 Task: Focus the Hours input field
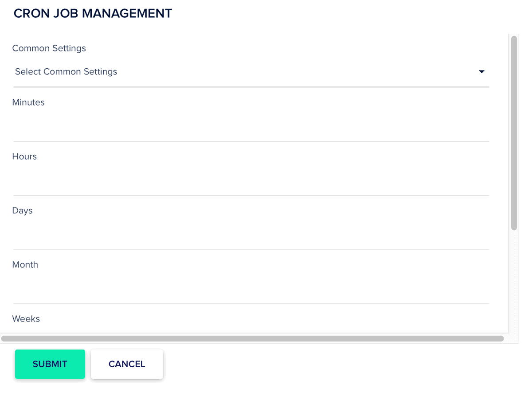click(x=251, y=181)
